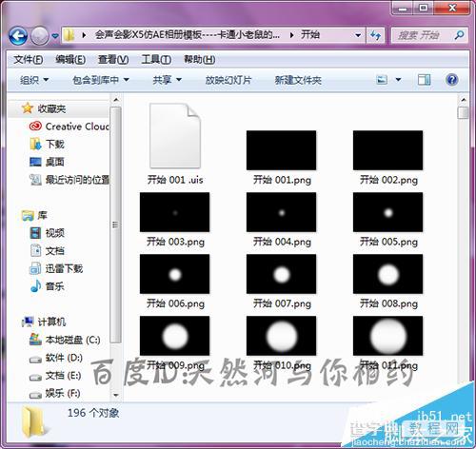Viewport: 476px width, 449px height.
Task: Select thumbnail 开始 007.png
Action: [x=282, y=274]
